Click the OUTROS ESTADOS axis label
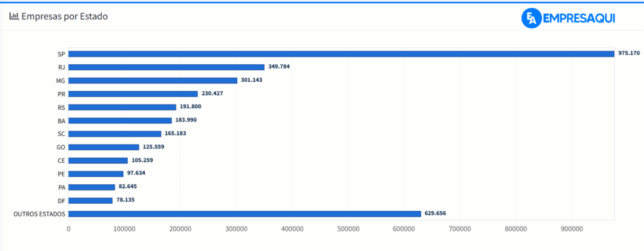 (x=39, y=214)
